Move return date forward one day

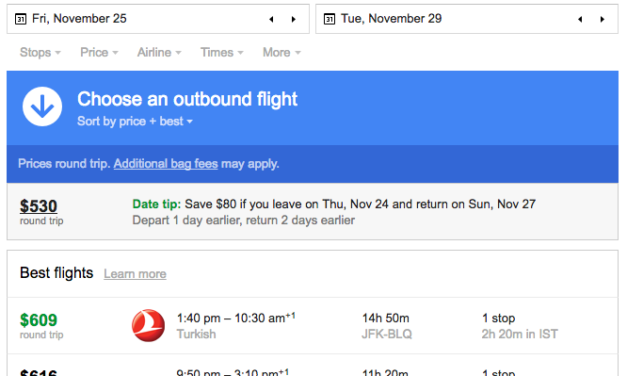click(602, 19)
